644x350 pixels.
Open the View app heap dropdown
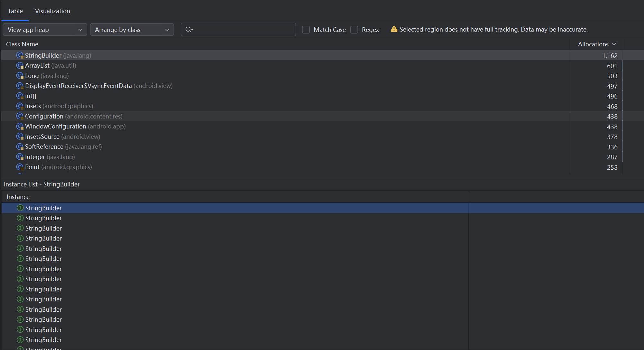[x=45, y=30]
